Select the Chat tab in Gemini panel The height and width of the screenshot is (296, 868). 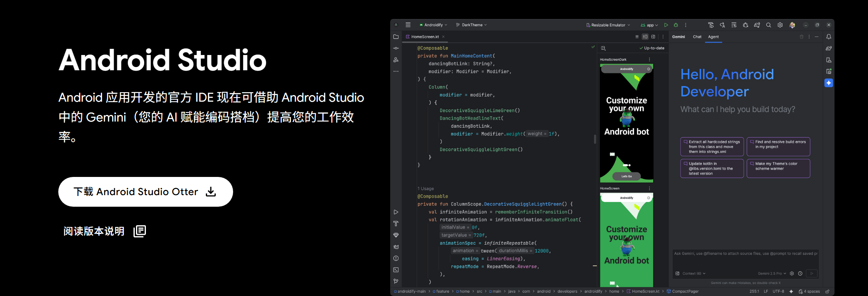[697, 37]
